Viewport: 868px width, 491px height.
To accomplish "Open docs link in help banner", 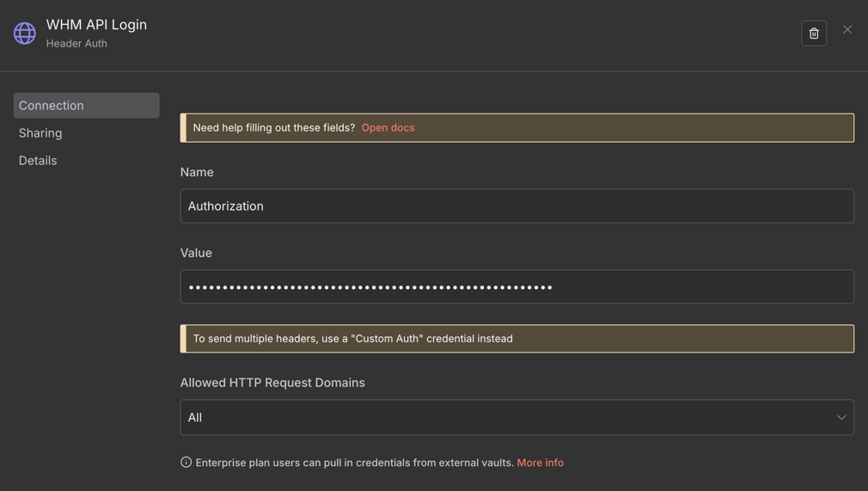I will click(388, 127).
